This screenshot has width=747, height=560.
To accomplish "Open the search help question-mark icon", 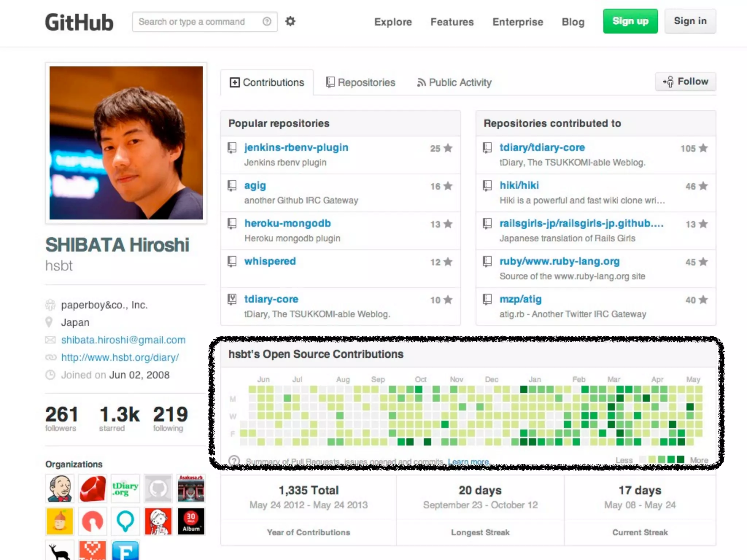I will (267, 22).
